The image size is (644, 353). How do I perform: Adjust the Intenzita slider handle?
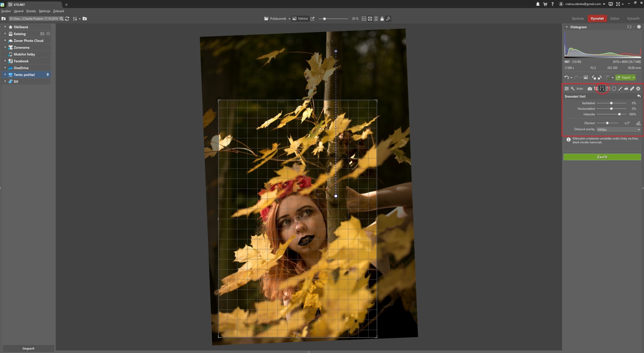[x=619, y=114]
